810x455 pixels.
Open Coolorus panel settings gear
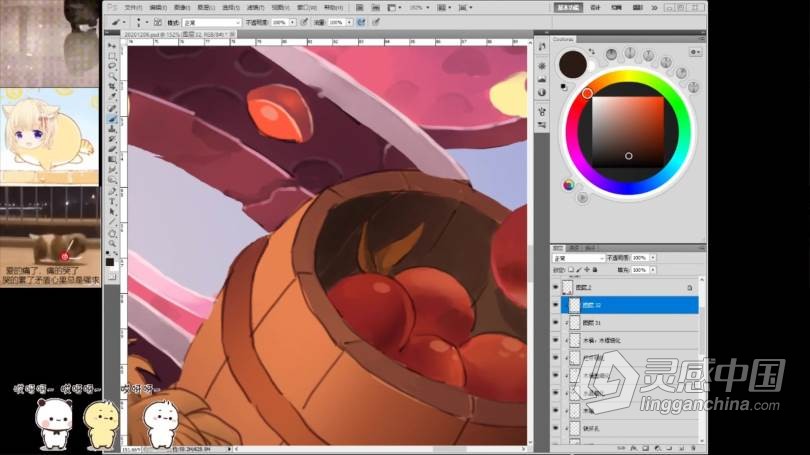(695, 52)
